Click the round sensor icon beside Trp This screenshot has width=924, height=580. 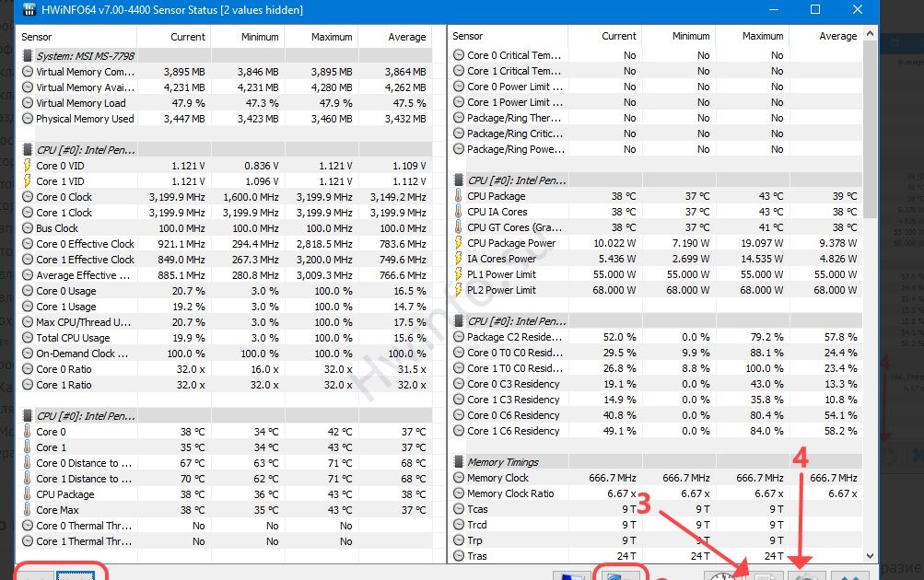(x=459, y=540)
